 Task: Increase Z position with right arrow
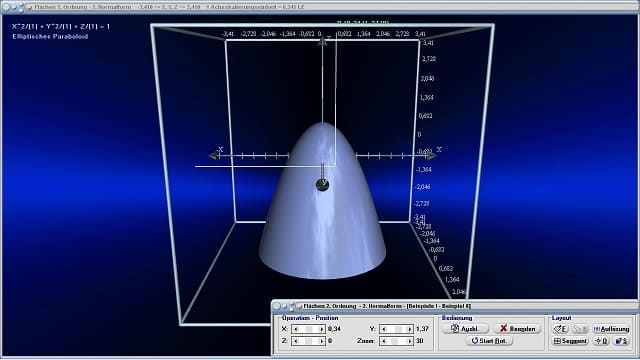click(x=322, y=341)
